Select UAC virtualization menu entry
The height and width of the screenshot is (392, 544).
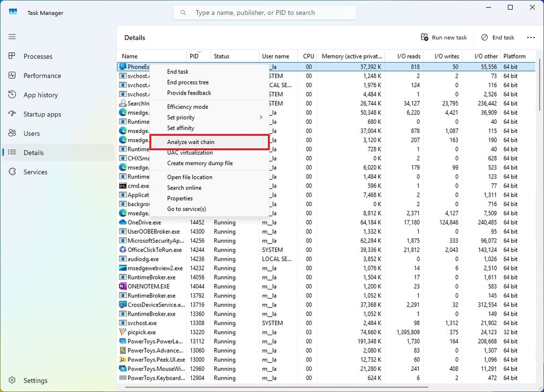click(x=209, y=152)
